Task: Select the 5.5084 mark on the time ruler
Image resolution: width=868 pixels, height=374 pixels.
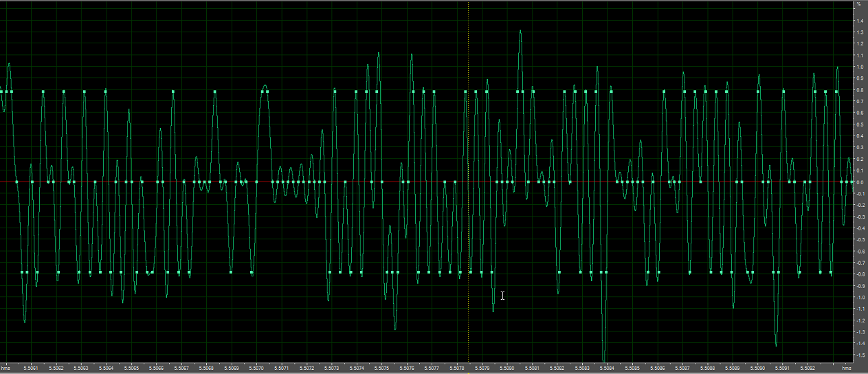Action: point(608,368)
